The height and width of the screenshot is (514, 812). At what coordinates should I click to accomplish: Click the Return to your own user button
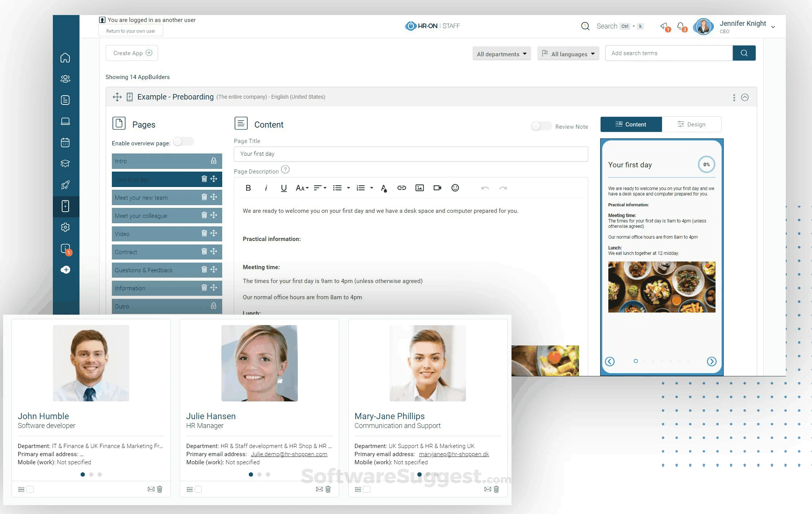(x=130, y=30)
